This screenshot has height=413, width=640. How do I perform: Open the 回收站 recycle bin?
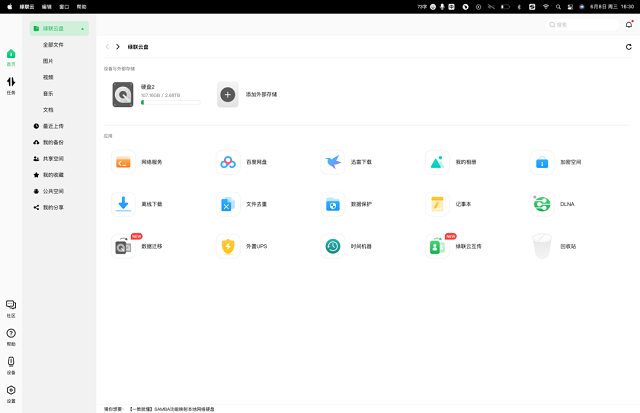542,246
